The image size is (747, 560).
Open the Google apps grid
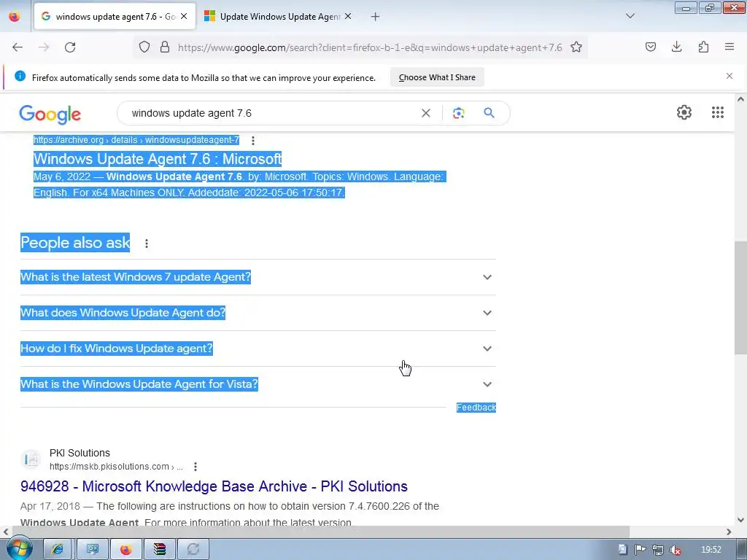(718, 112)
